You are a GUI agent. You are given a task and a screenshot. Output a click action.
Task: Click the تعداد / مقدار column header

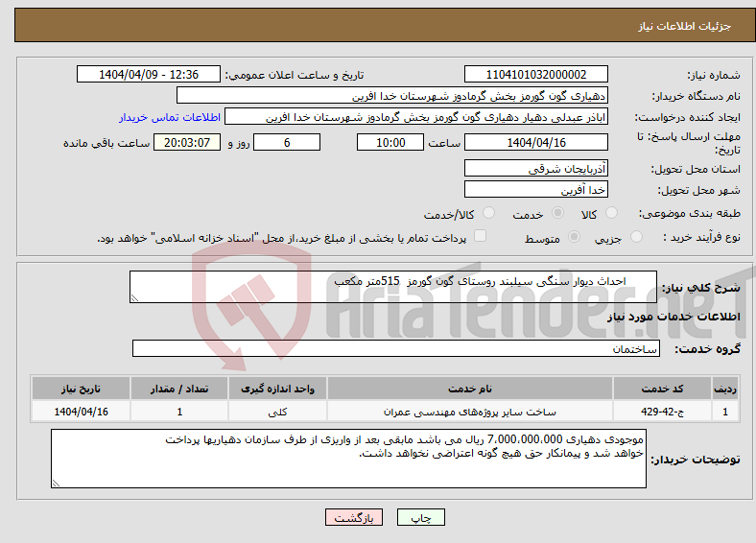coord(179,389)
